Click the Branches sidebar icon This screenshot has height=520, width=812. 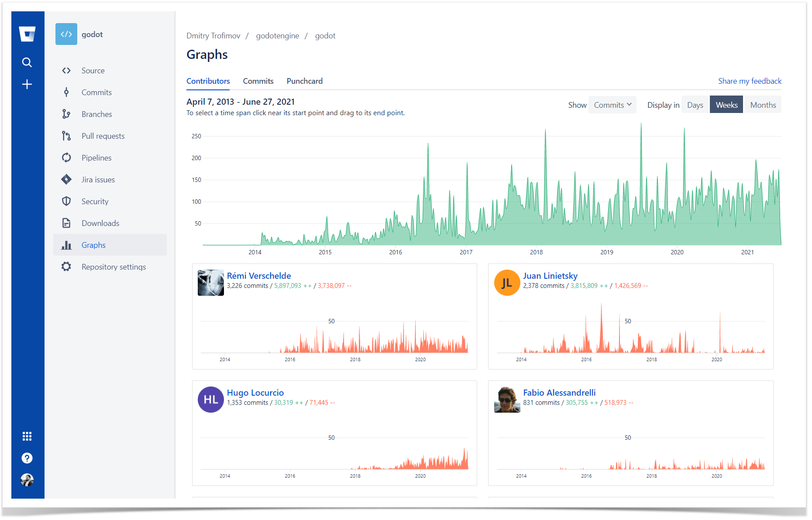(x=66, y=114)
